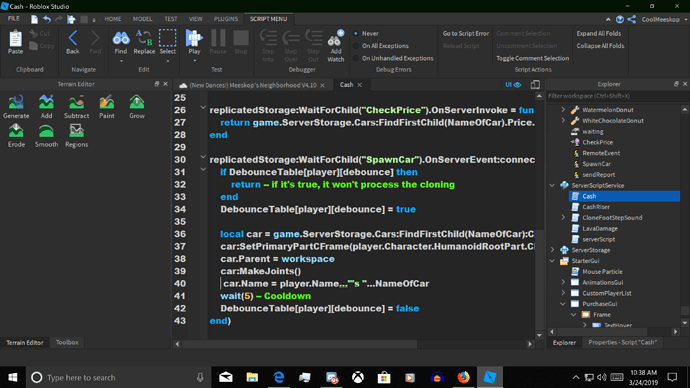Select the Smooth terrain tool
690x388 pixels.
[x=46, y=131]
